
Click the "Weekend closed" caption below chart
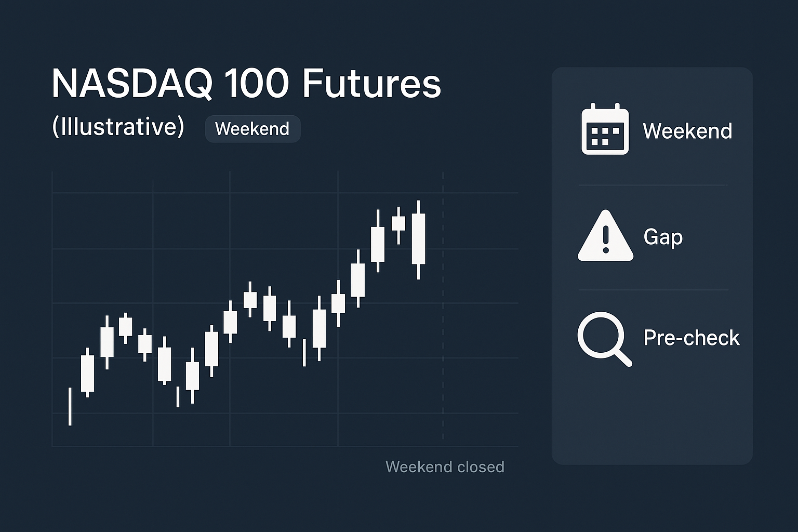pos(445,467)
